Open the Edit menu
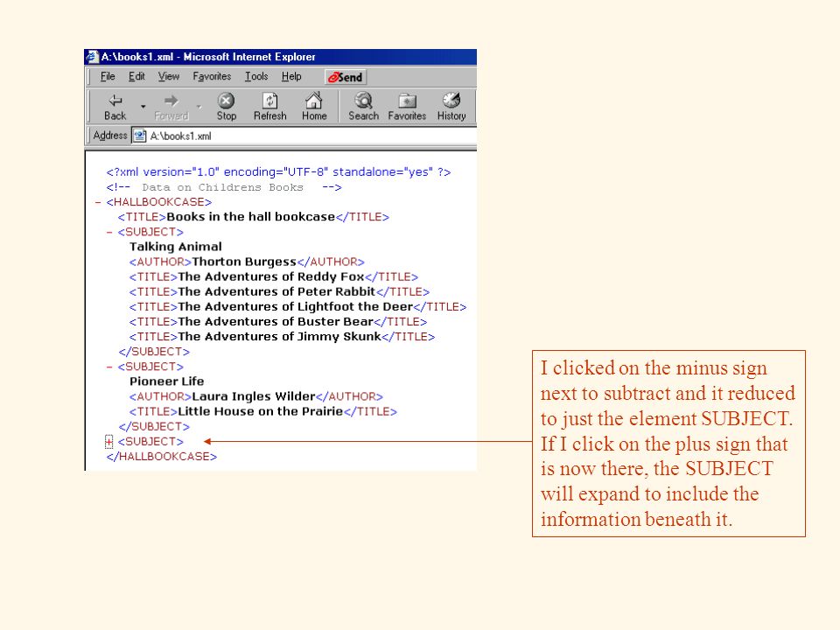840x630 pixels. pyautogui.click(x=136, y=77)
